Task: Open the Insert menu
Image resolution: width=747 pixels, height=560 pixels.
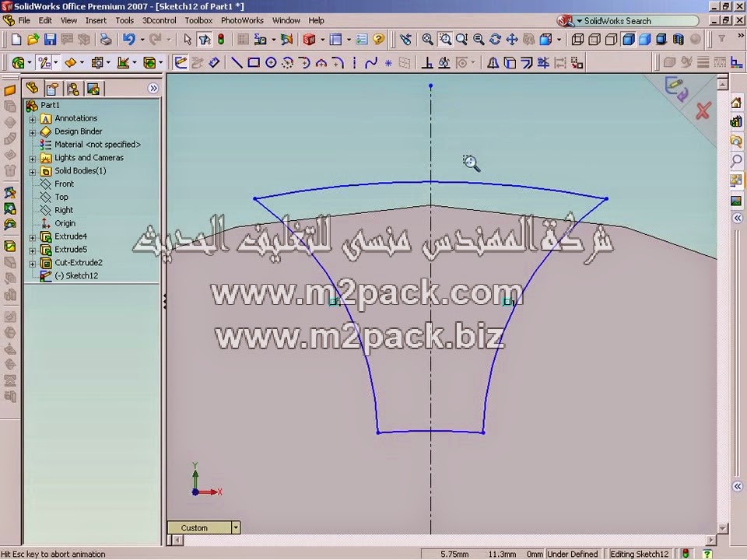Action: pyautogui.click(x=96, y=20)
